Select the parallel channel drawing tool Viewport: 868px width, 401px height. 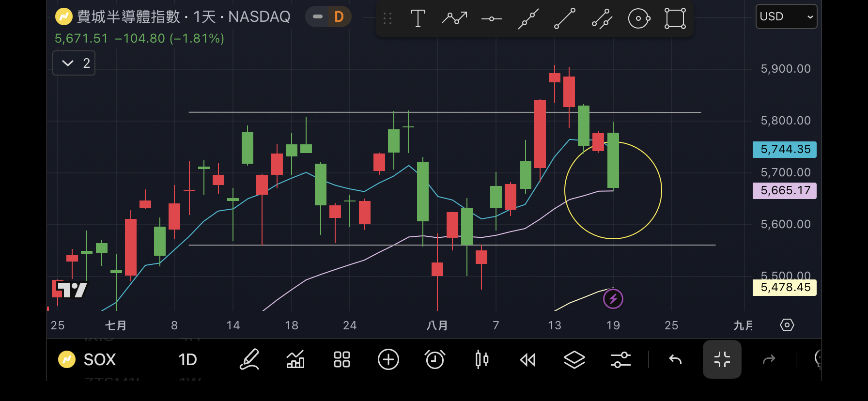point(602,18)
